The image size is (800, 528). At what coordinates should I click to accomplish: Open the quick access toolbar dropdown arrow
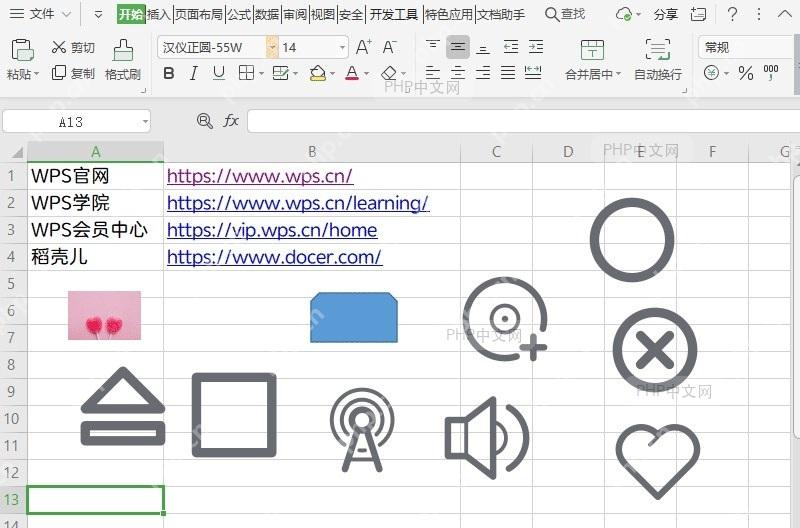tap(98, 14)
